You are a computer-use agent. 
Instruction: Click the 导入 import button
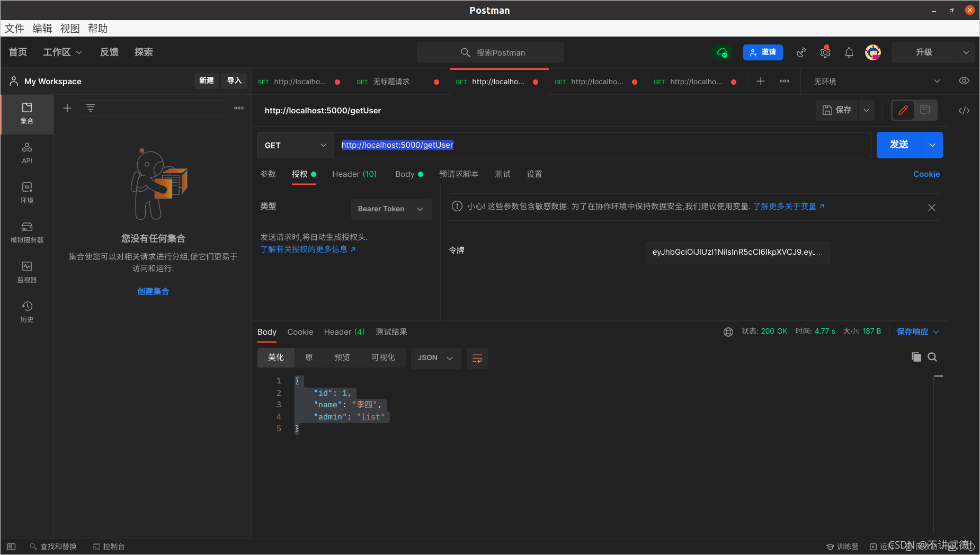[x=234, y=81]
